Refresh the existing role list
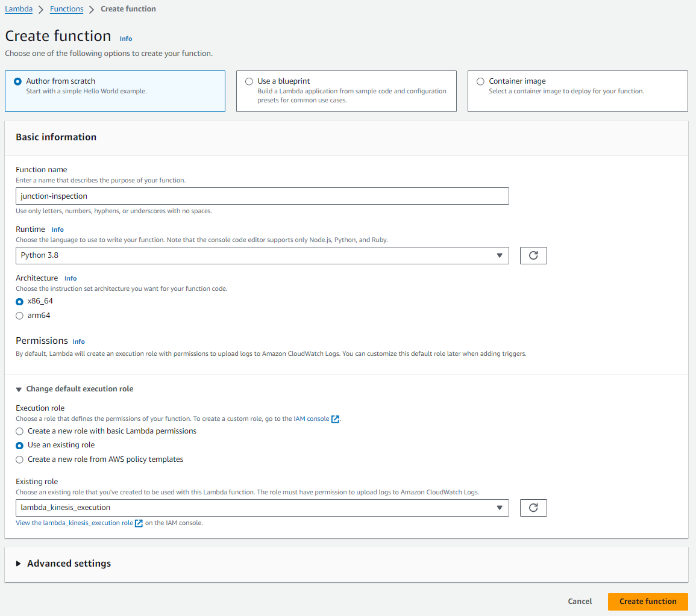This screenshot has height=616, width=696. click(x=533, y=508)
